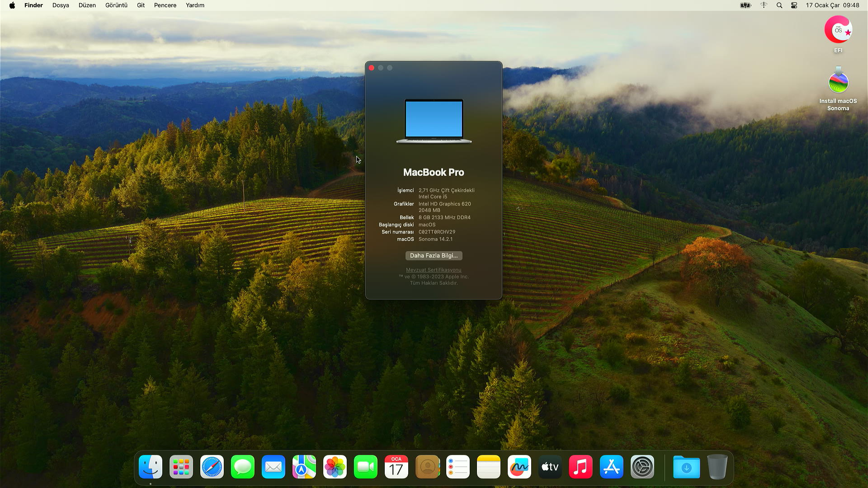Open the Dosya menu
The image size is (868, 488).
[61, 5]
